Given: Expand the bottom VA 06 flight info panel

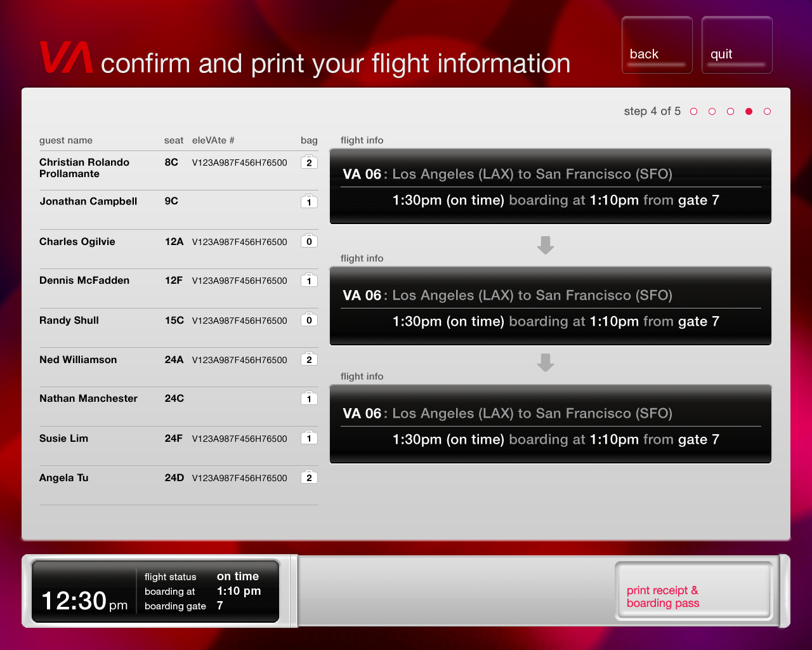Looking at the screenshot, I should coord(550,424).
